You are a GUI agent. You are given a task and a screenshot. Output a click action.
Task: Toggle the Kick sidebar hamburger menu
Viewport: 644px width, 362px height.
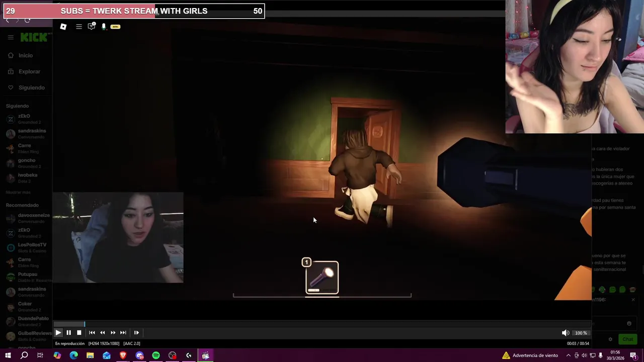pos(11,37)
